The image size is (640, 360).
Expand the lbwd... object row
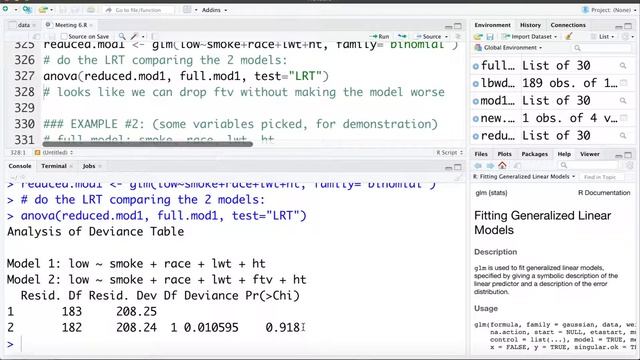click(476, 83)
